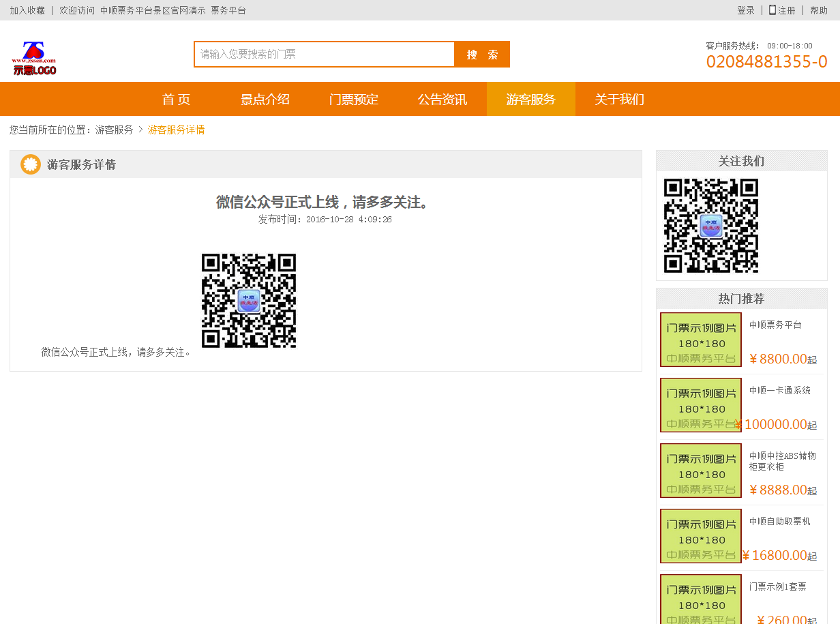This screenshot has width=840, height=624.
Task: Go to the 首页 nav tab
Action: pyautogui.click(x=176, y=100)
